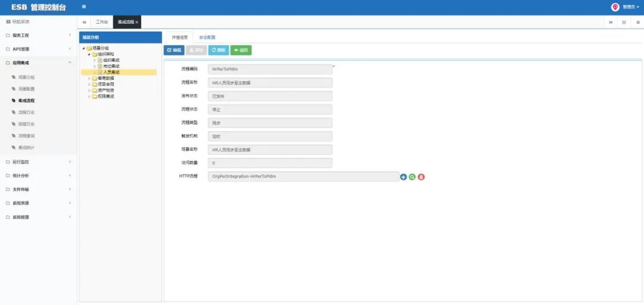The width and height of the screenshot is (644, 305).
Task: Open the 详情信息 tab
Action: tap(179, 38)
